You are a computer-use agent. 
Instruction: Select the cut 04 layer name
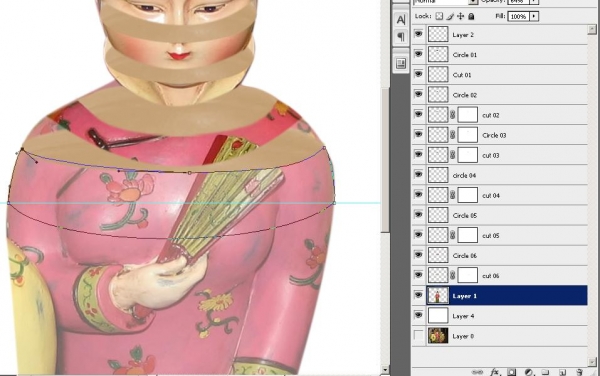click(491, 195)
